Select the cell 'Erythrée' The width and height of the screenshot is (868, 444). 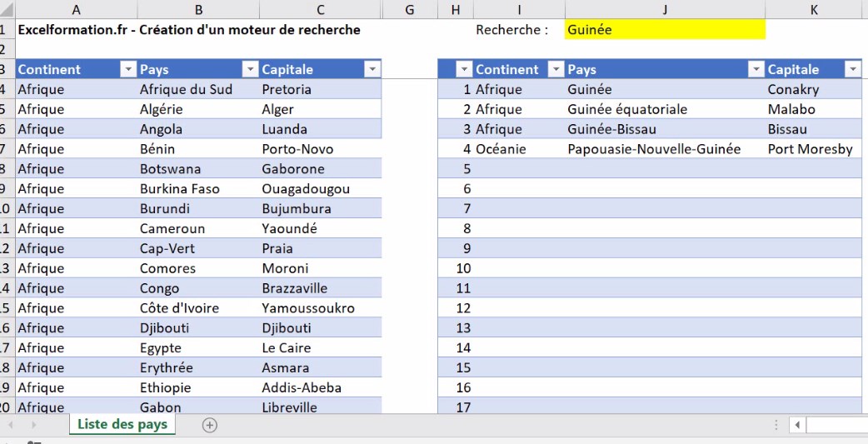198,368
